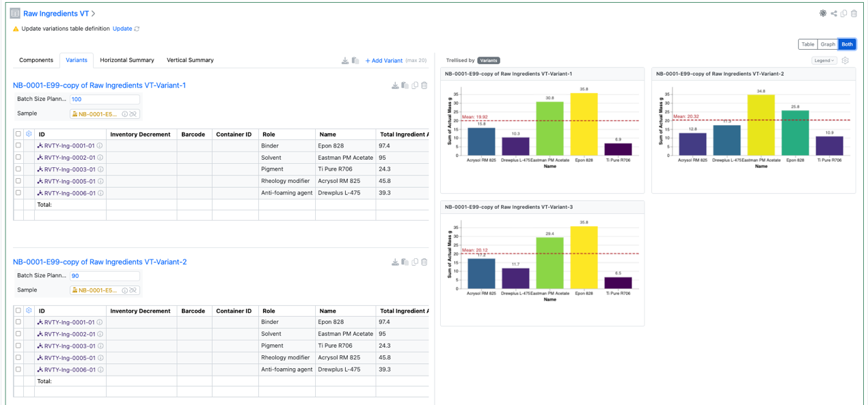The height and width of the screenshot is (405, 868).
Task: Click the paste icon left of Add Variant
Action: tap(355, 61)
